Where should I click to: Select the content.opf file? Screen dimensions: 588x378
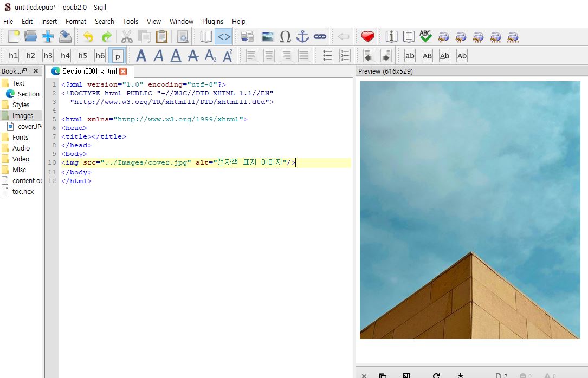point(27,180)
